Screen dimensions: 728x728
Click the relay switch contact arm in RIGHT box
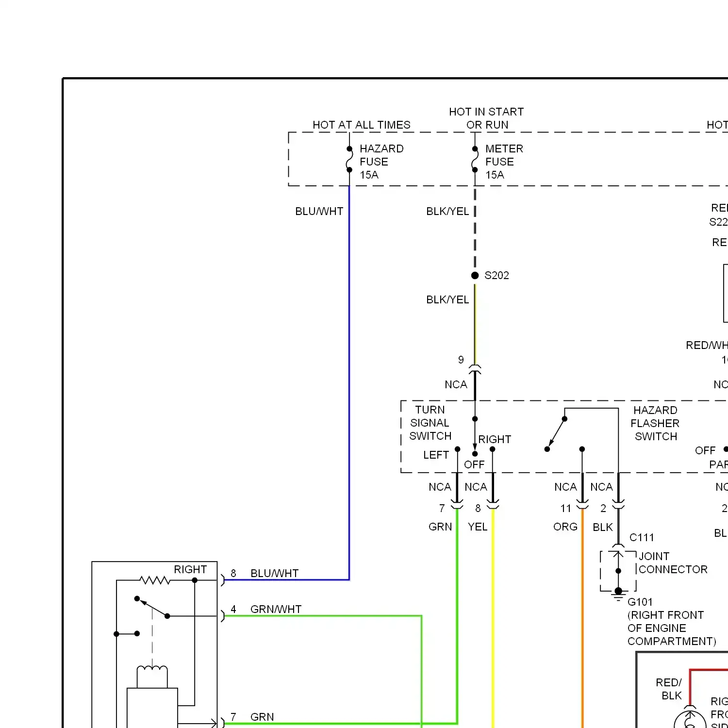coord(152,607)
